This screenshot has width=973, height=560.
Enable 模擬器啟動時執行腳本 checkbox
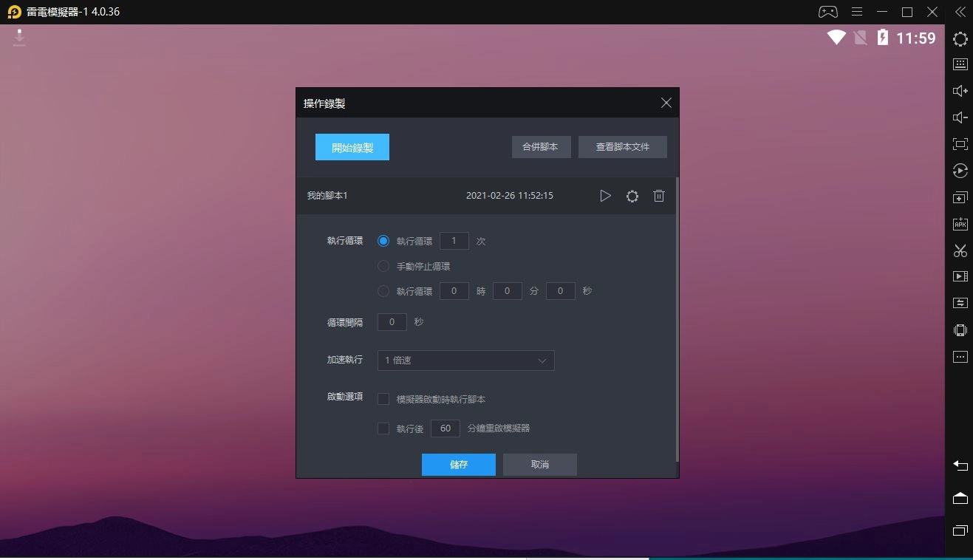tap(383, 399)
